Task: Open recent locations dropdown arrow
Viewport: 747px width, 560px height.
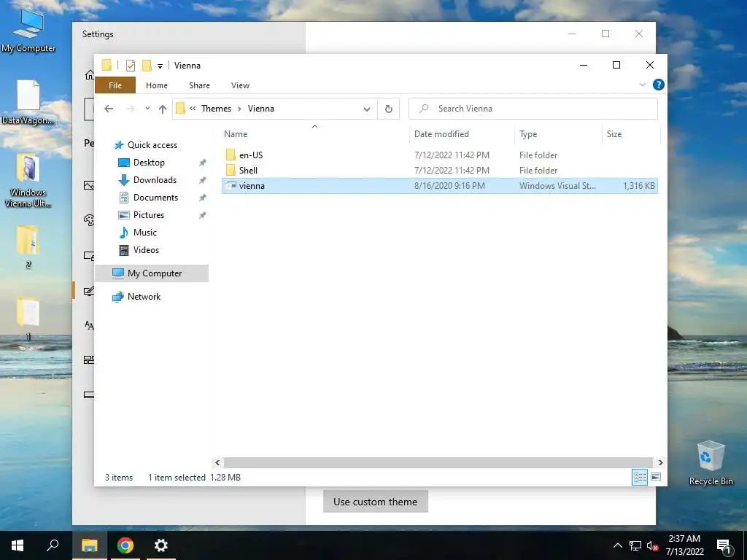Action: coord(147,109)
